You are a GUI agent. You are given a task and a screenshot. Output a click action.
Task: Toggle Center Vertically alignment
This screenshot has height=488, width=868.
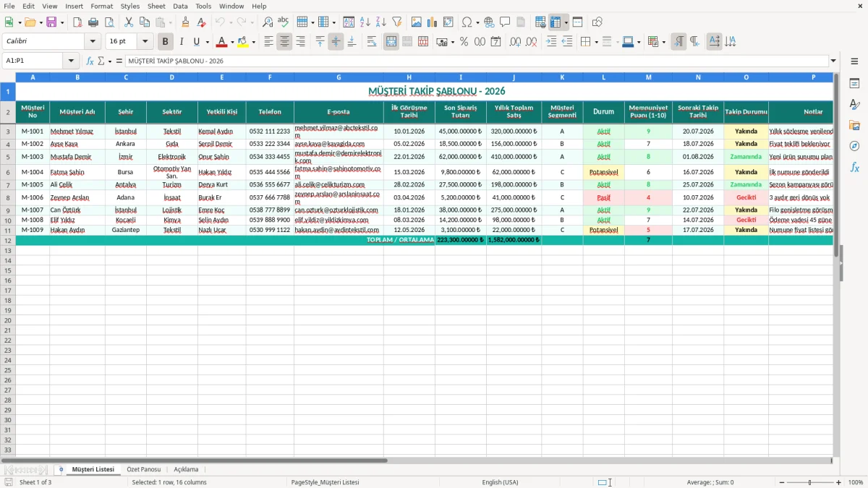coord(336,42)
